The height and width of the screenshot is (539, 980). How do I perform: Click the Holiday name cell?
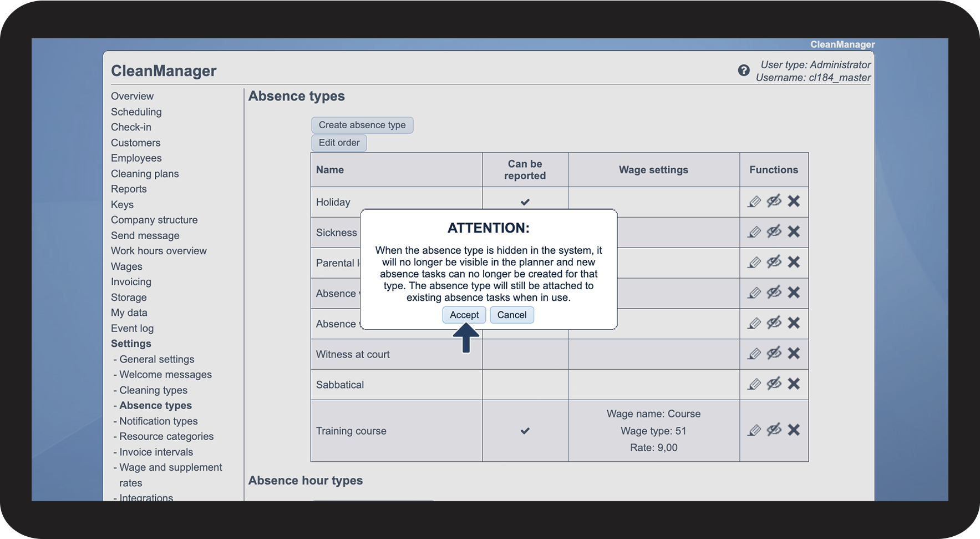click(x=396, y=202)
